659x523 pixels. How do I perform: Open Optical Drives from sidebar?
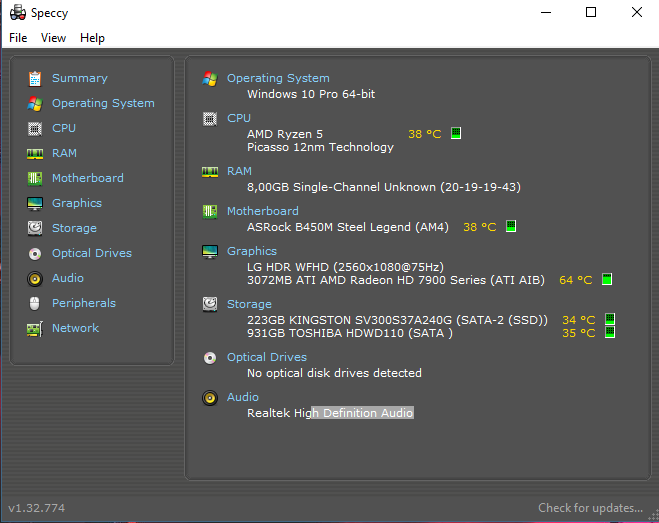pos(92,253)
